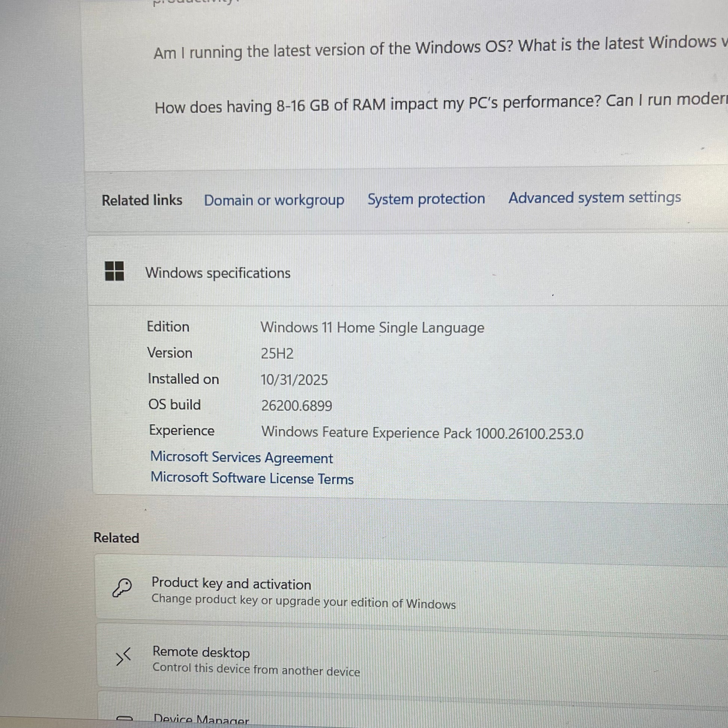Image resolution: width=728 pixels, height=728 pixels.
Task: Open Remote desktop settings
Action: pos(201,652)
